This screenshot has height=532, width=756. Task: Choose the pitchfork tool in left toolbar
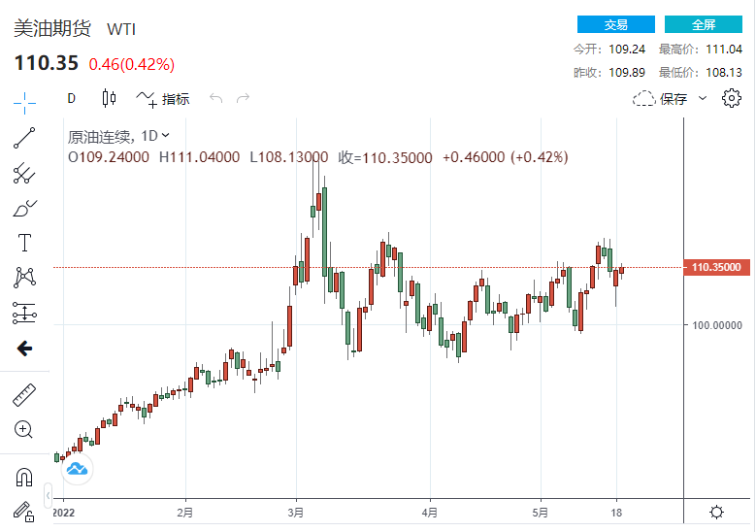click(24, 173)
